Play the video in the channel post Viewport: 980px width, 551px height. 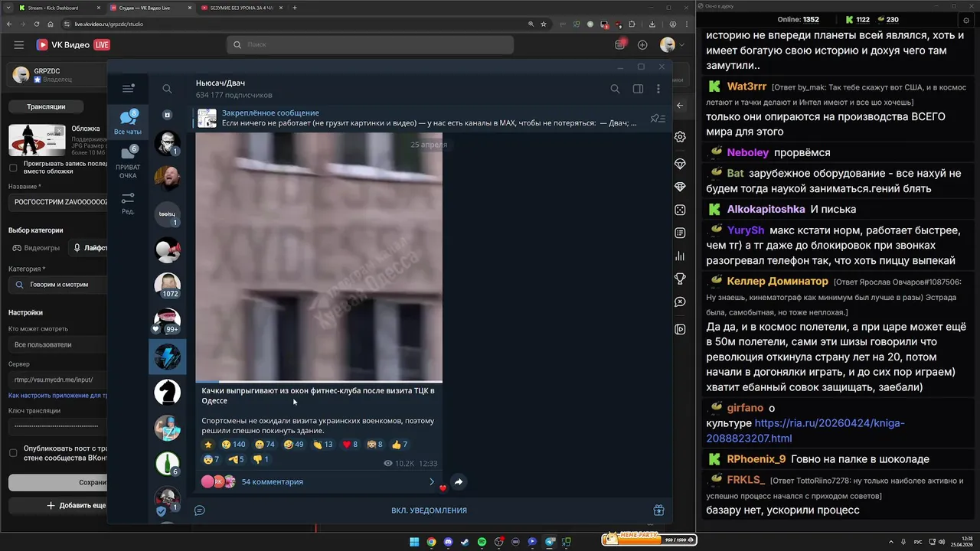[x=318, y=257]
